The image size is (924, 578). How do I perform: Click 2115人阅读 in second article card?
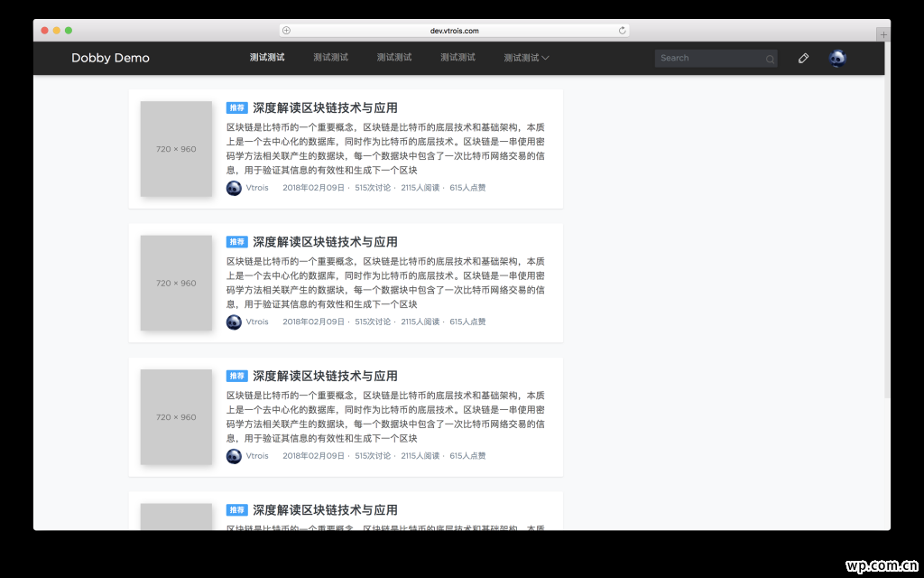[420, 322]
